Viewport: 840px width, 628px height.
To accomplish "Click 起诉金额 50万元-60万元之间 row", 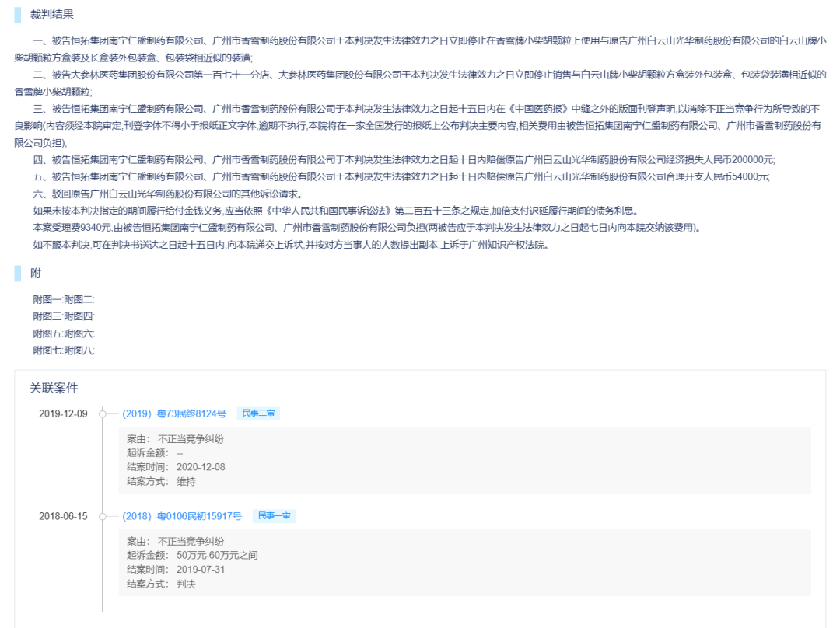I will [x=192, y=556].
